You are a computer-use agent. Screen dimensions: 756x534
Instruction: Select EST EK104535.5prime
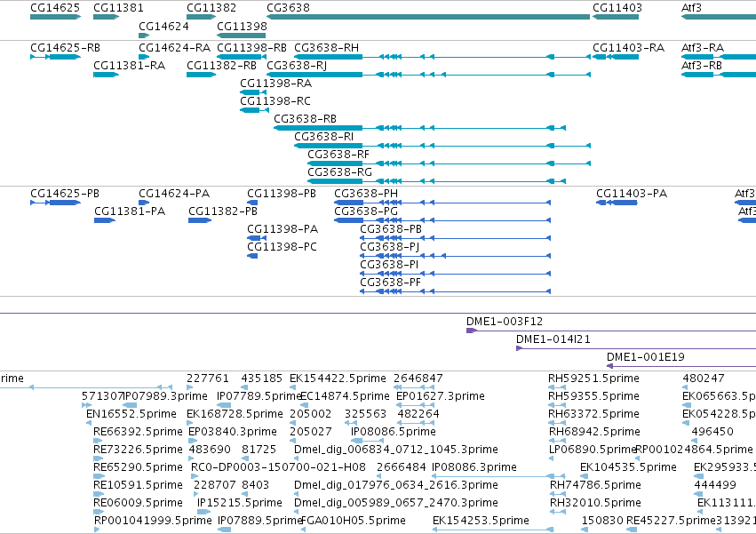pyautogui.click(x=628, y=468)
